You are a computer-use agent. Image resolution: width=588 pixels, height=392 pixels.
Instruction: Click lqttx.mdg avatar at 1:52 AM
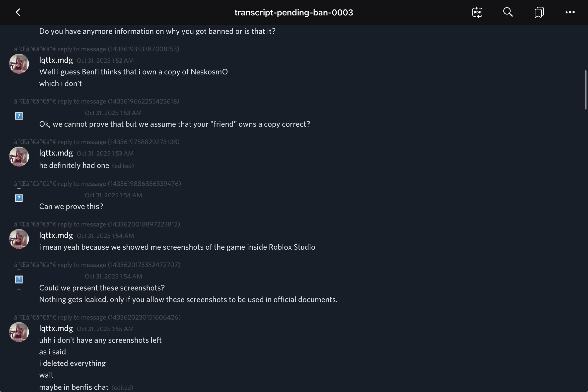click(x=19, y=64)
